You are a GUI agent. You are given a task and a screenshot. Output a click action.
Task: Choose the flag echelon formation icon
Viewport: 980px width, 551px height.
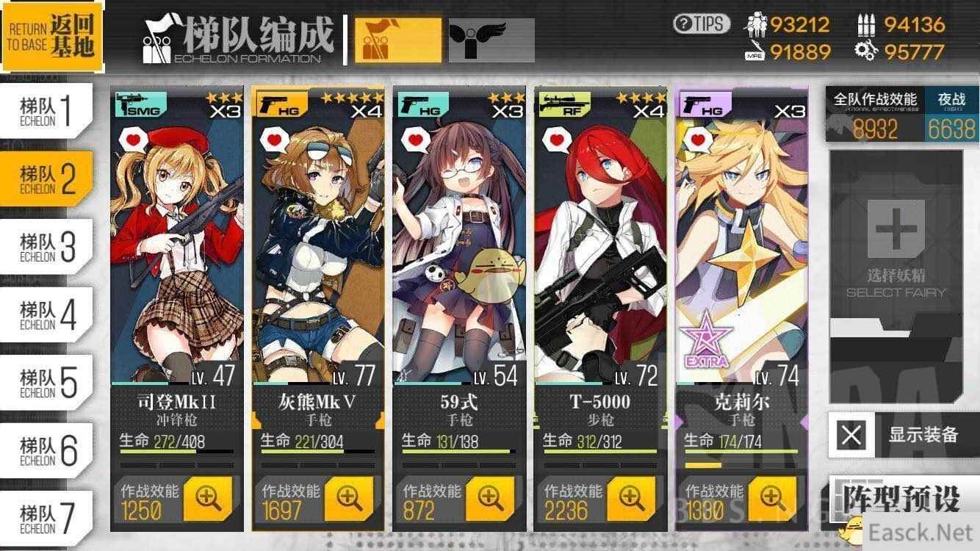[x=398, y=40]
